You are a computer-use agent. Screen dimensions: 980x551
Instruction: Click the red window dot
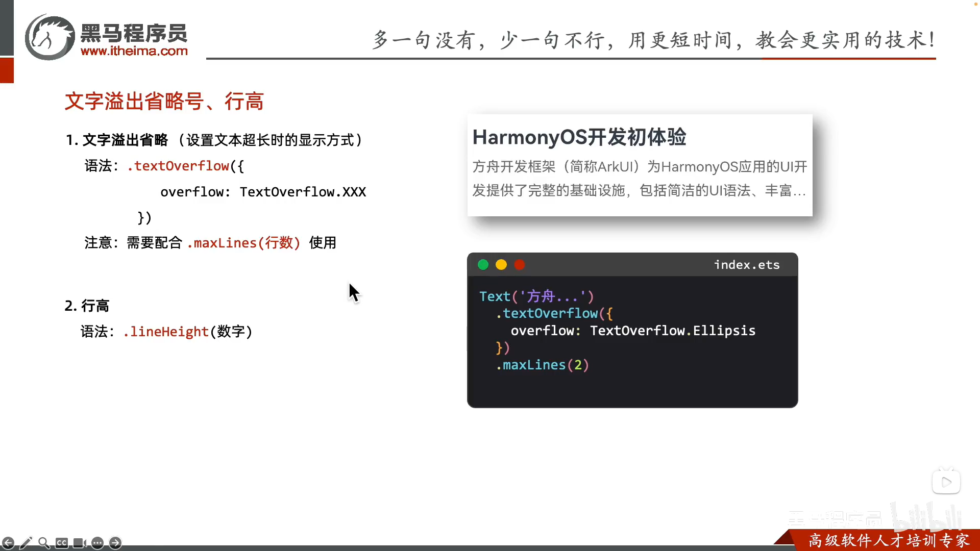coord(520,265)
